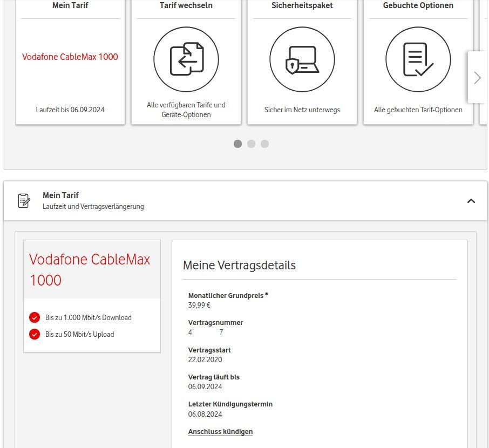This screenshot has height=448, width=489.
Task: Collapse the Mein Tarif section chevron
Action: click(x=471, y=201)
